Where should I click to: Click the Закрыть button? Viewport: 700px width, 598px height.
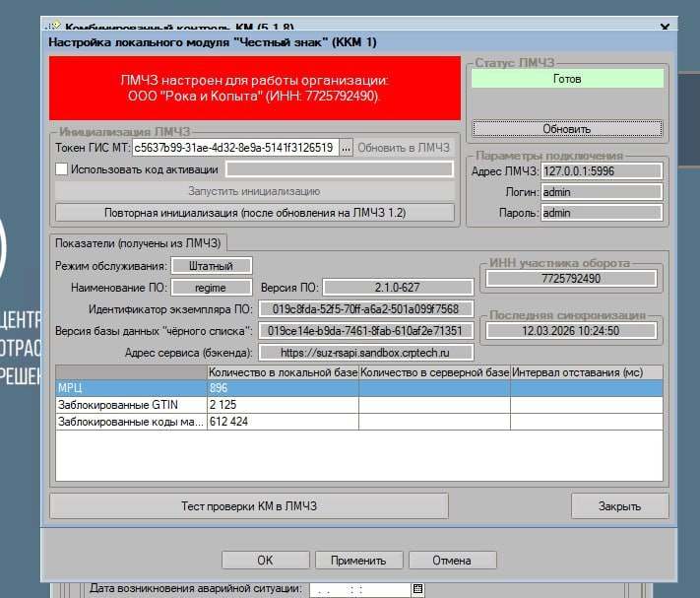coord(619,506)
